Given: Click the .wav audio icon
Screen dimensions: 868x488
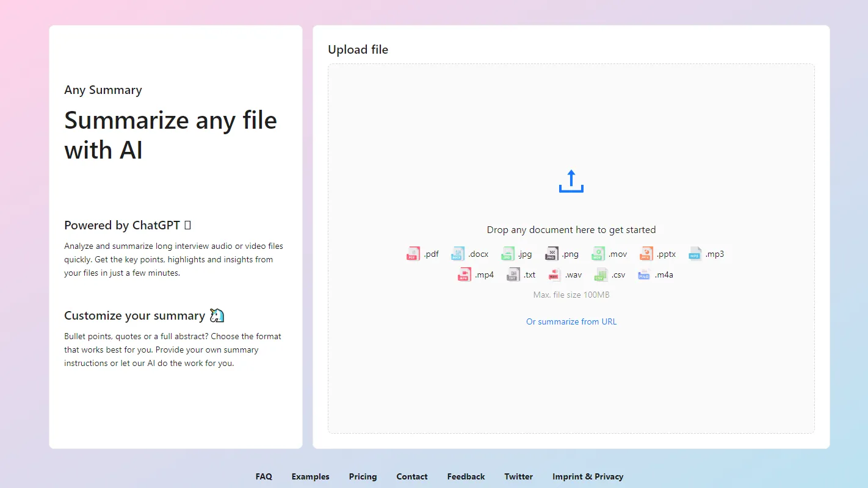Looking at the screenshot, I should tap(554, 274).
